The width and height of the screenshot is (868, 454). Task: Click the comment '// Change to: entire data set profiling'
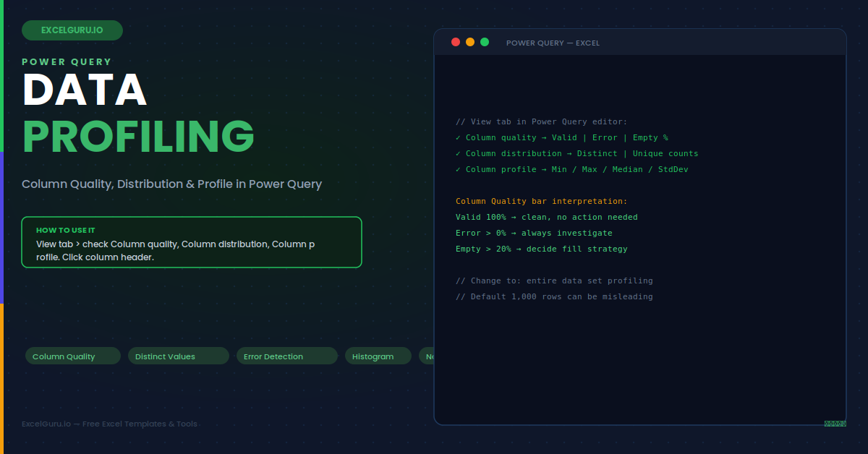(x=554, y=280)
